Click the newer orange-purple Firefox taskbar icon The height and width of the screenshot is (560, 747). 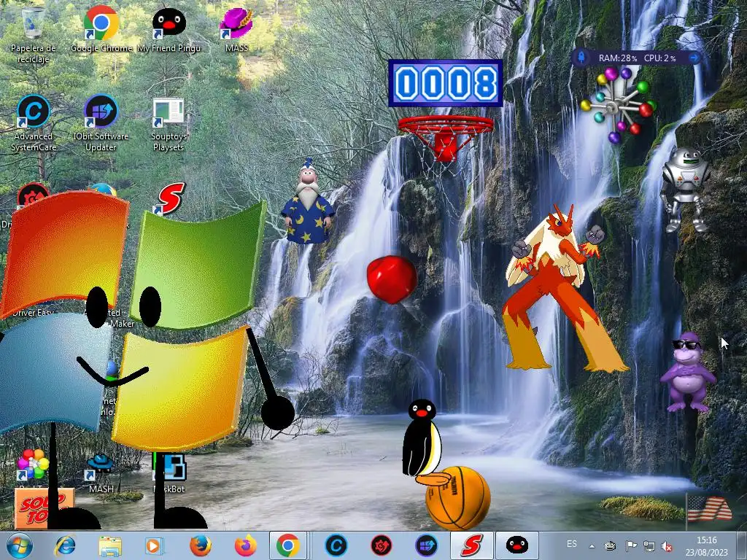click(245, 545)
